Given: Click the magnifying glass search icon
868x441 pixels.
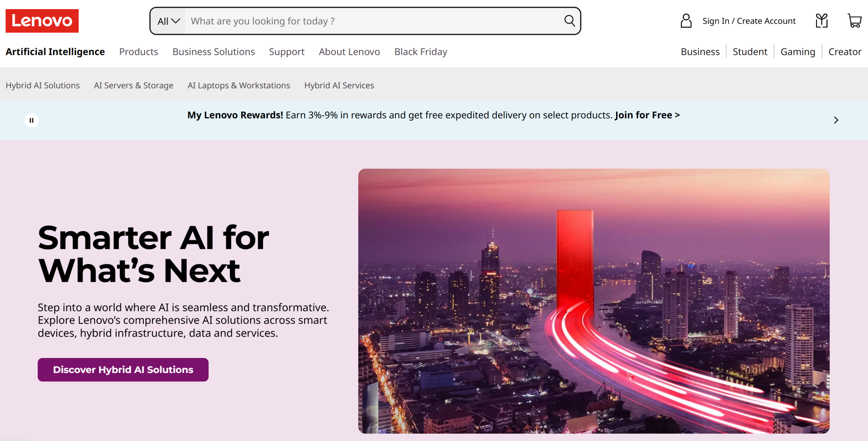Looking at the screenshot, I should 569,21.
